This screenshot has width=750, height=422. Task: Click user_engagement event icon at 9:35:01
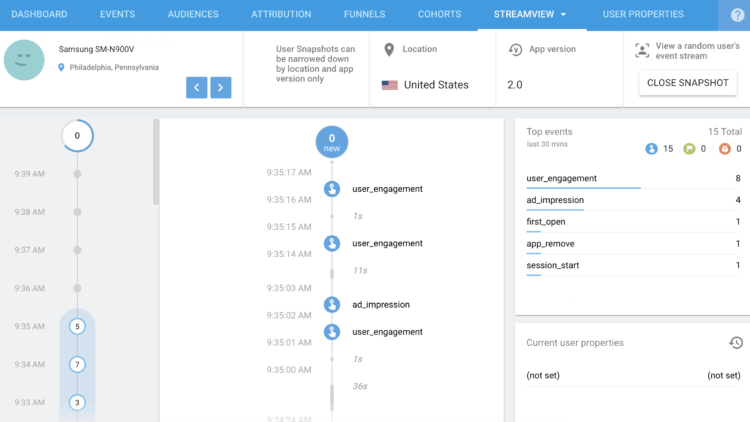coord(332,332)
